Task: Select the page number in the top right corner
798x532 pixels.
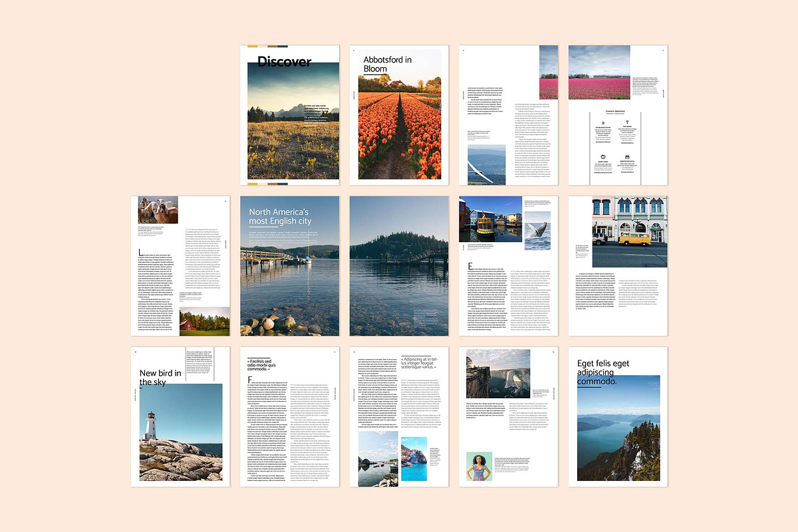Action: click(x=663, y=51)
